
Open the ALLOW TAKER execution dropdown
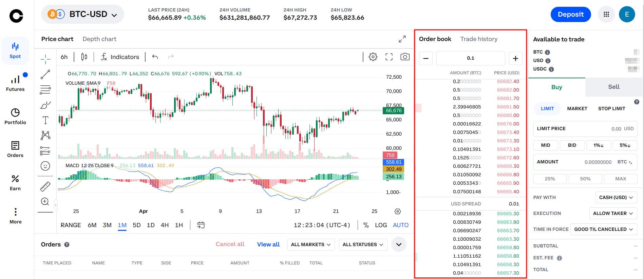coord(613,213)
